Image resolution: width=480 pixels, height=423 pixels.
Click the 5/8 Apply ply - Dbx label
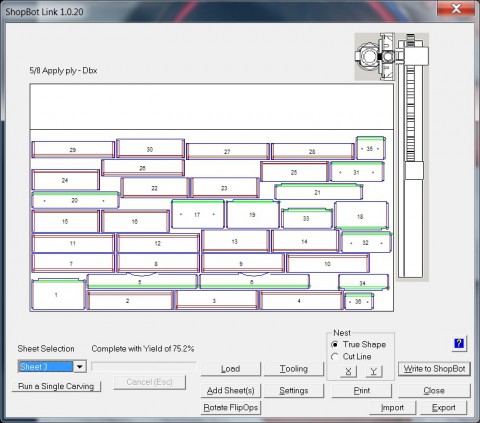pos(63,70)
